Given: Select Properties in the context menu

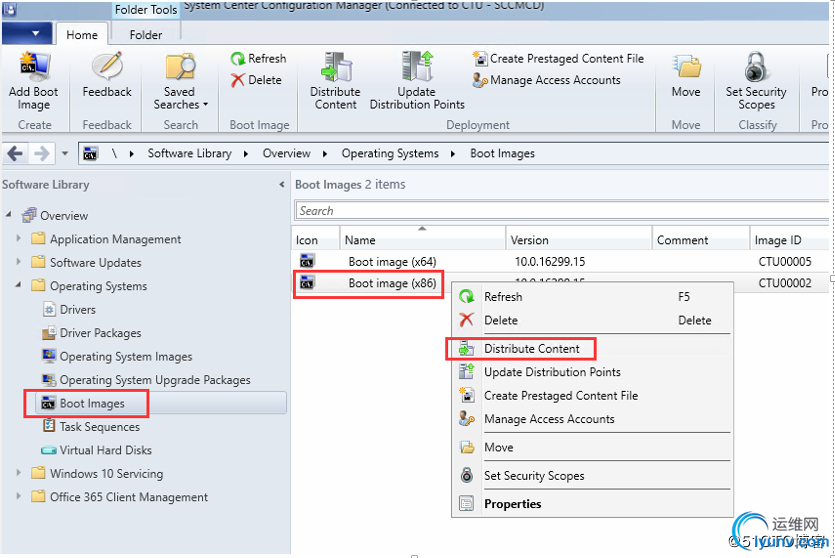Looking at the screenshot, I should point(512,504).
